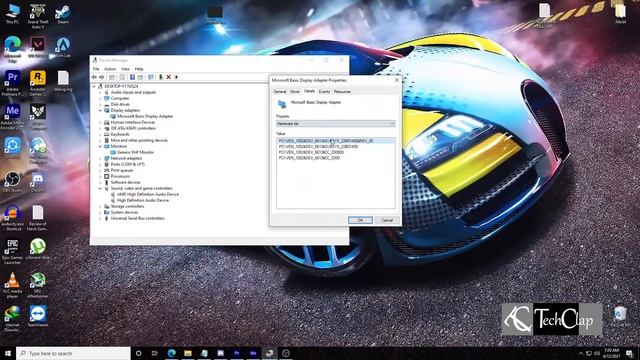Expand the Disk drives node
Screen dimensions: 640x360
coord(100,104)
